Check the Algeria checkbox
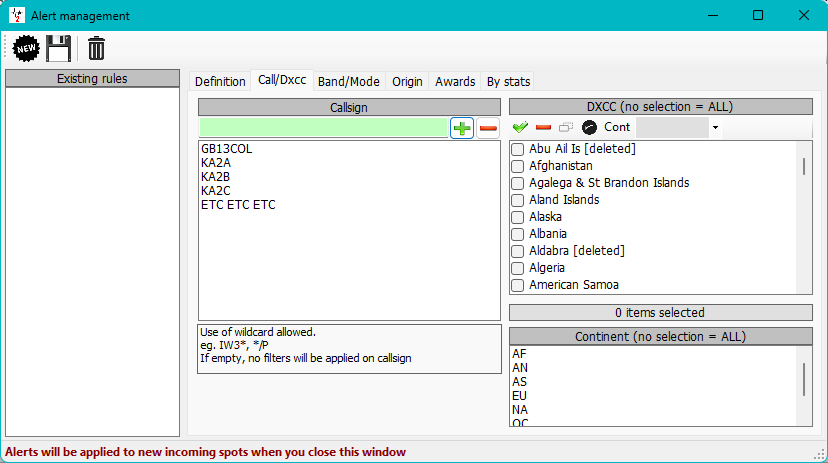 [x=518, y=268]
